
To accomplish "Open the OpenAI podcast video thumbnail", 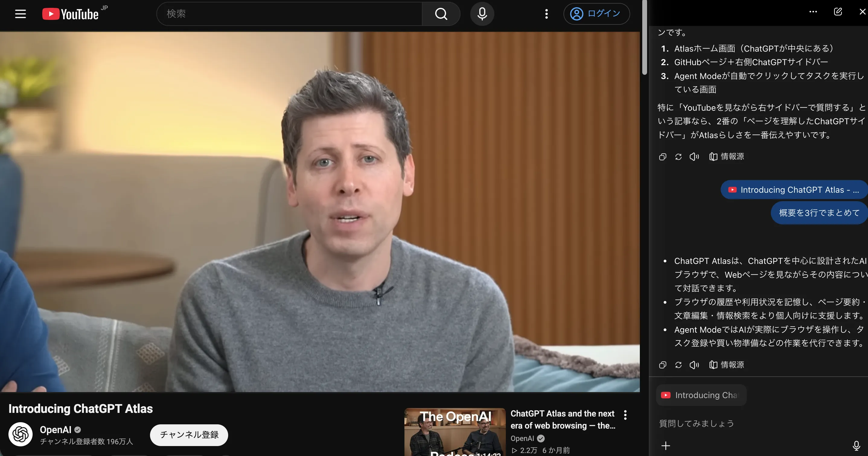I will pos(455,432).
